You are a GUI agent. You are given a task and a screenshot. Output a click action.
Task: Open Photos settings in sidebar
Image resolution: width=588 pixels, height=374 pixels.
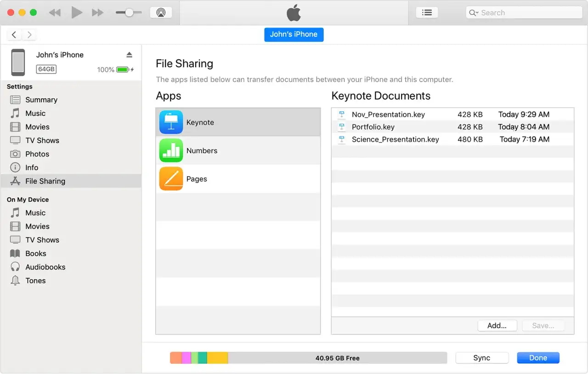click(37, 154)
